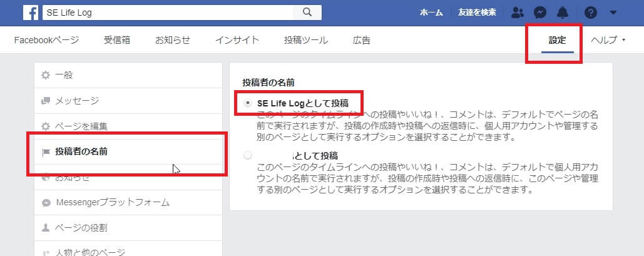Select the second として投稿 radio button
This screenshot has width=644, height=256.
coord(248,155)
